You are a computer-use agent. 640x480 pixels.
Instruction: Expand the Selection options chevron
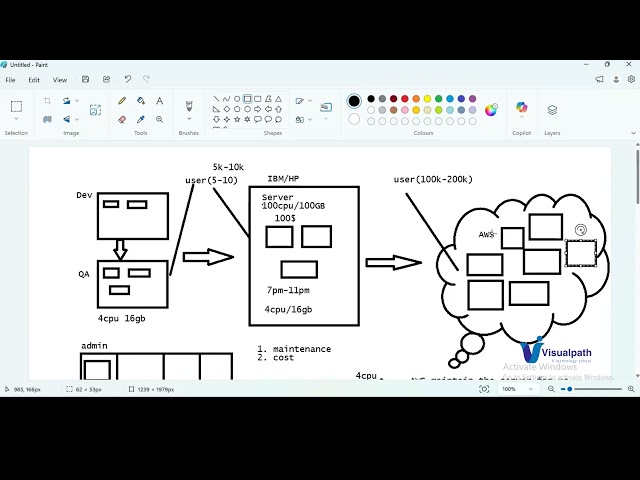pos(16,119)
